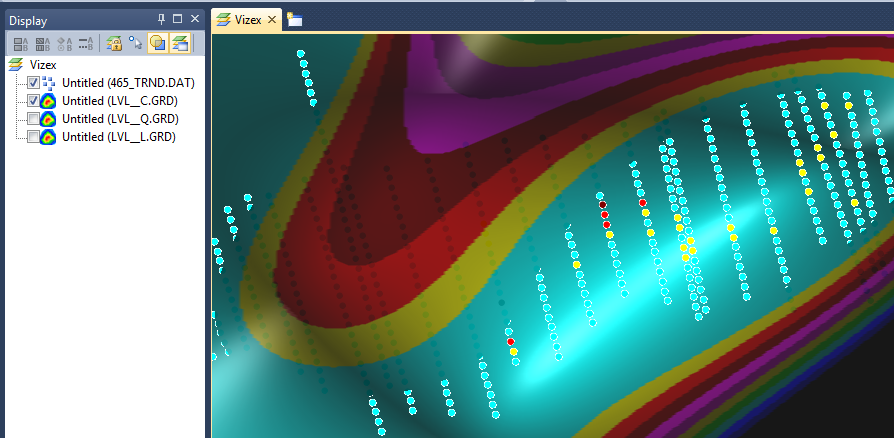Click the layer lock padlock icon

click(x=114, y=43)
